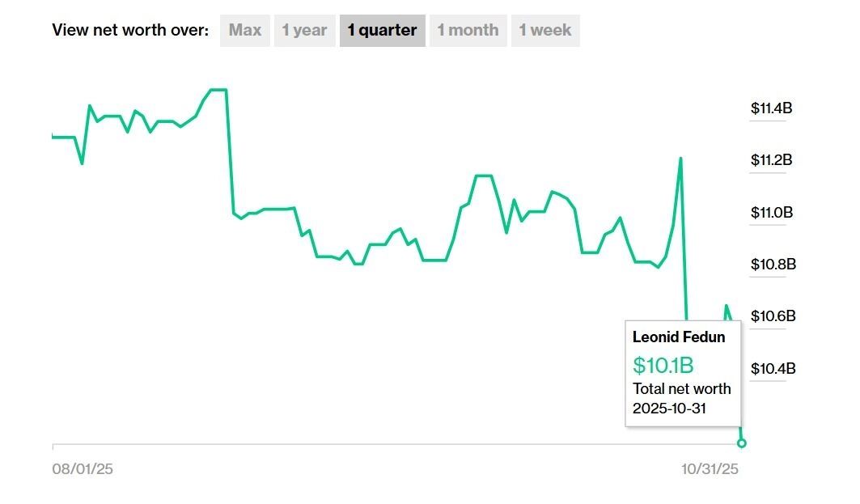Click the 10/31/25 end date label

710,469
